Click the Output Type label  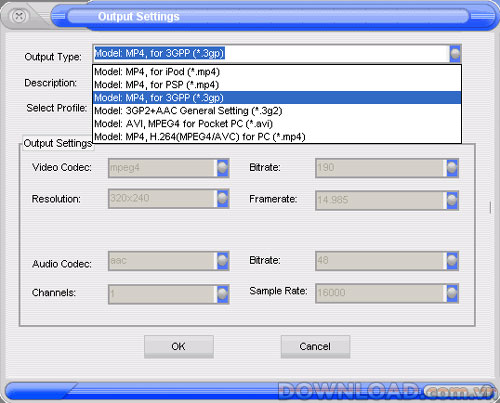[x=53, y=57]
